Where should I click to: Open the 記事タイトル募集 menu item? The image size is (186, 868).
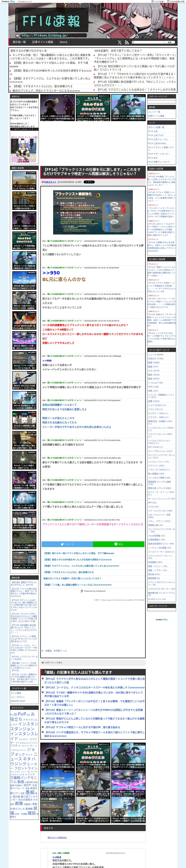click(43, 42)
